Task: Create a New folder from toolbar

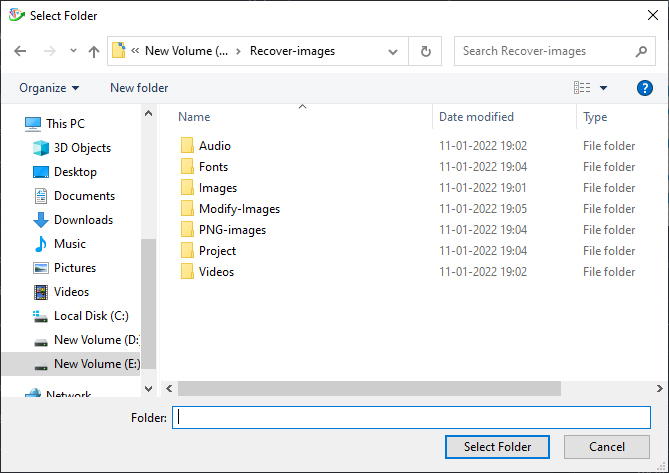Action: 139,88
